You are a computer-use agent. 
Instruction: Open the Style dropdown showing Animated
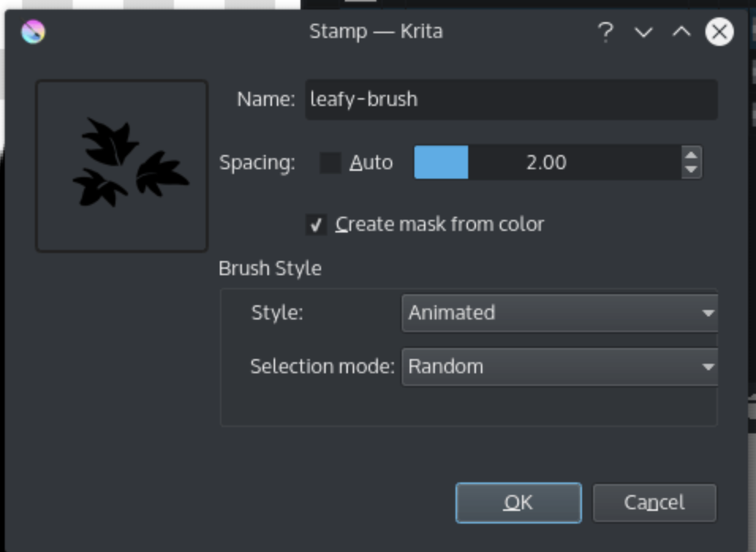tap(559, 313)
